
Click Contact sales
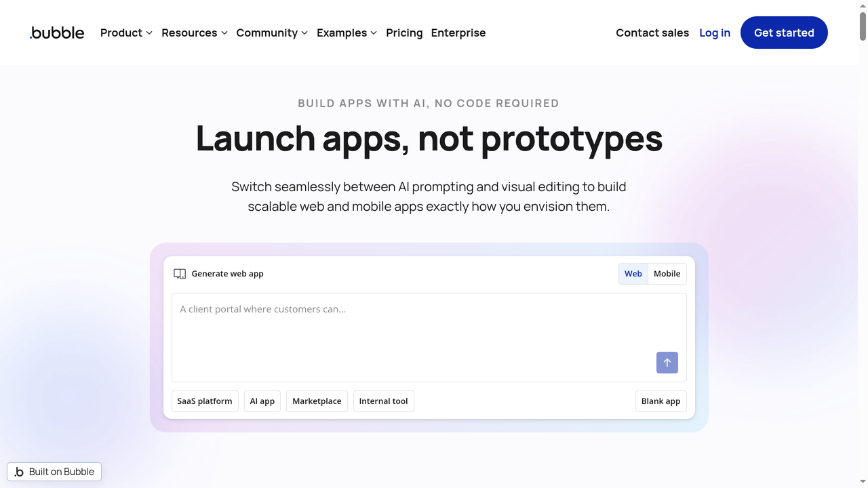tap(652, 33)
